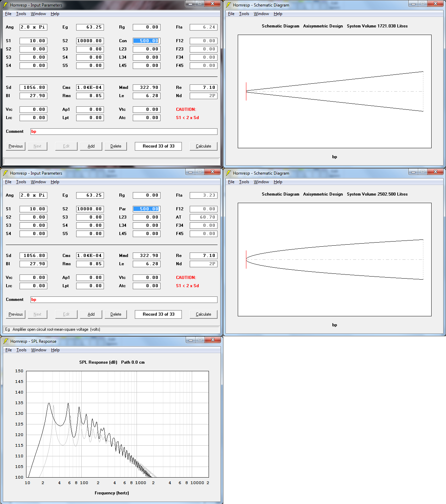Open File menu in upper Input Parameters window
446x504 pixels.
(x=8, y=14)
